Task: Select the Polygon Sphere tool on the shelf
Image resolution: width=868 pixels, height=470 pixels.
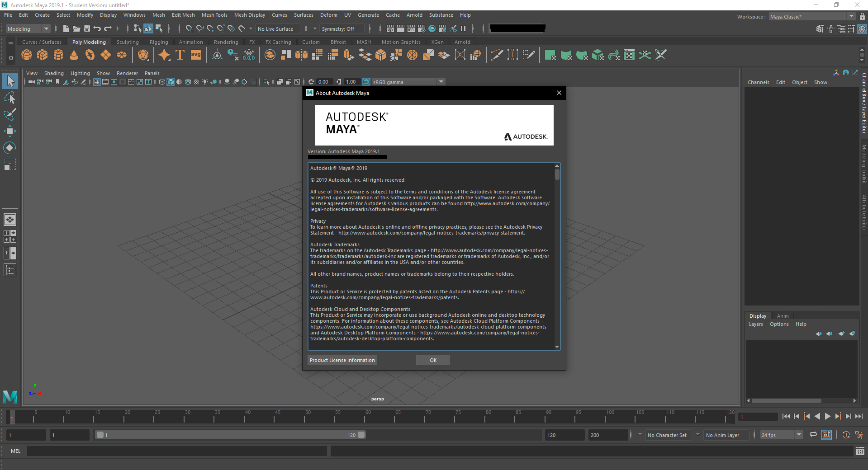Action: [26, 55]
